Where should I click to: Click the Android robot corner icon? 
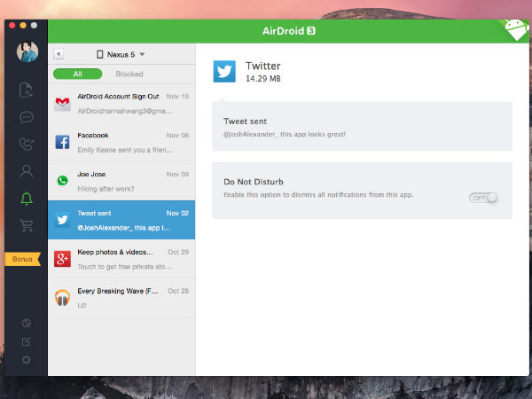point(516,29)
